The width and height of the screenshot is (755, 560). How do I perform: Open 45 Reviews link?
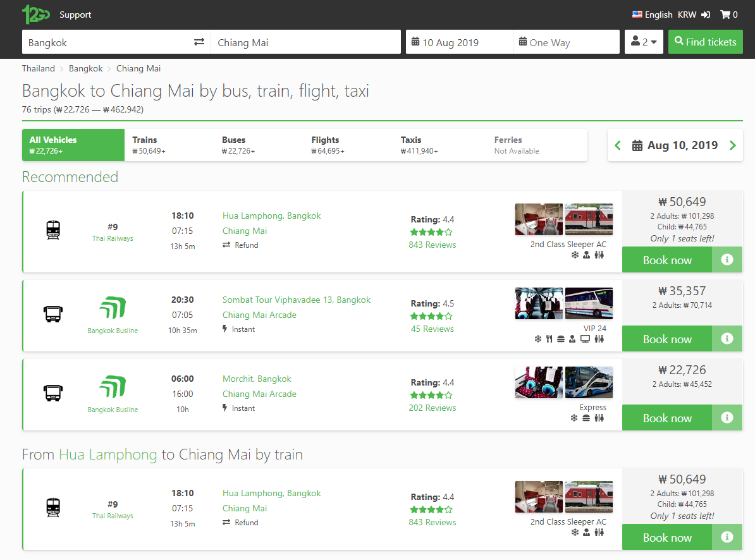pyautogui.click(x=433, y=329)
